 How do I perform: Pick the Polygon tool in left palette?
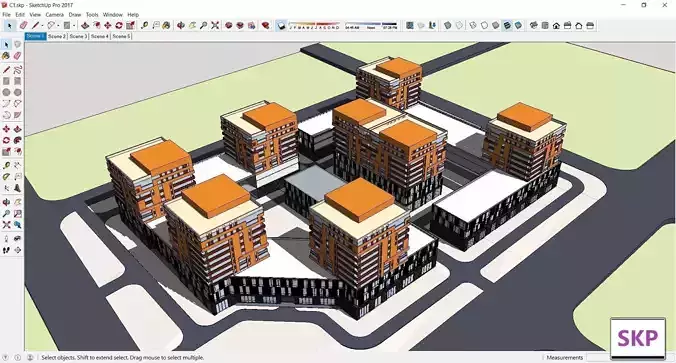tap(18, 92)
